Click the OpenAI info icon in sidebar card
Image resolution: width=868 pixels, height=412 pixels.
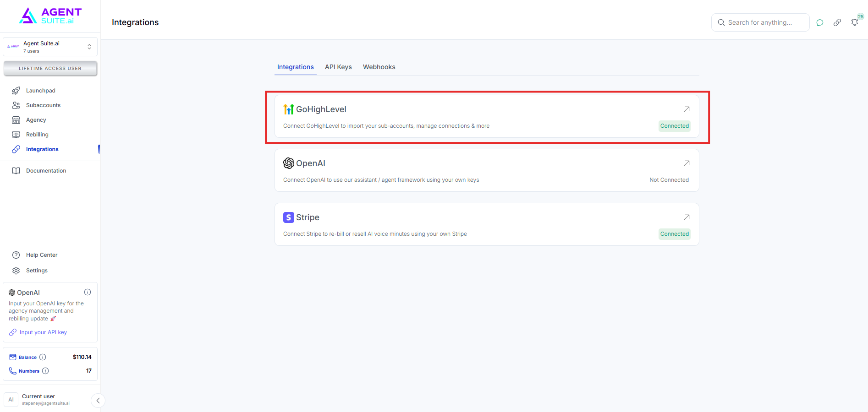point(88,292)
